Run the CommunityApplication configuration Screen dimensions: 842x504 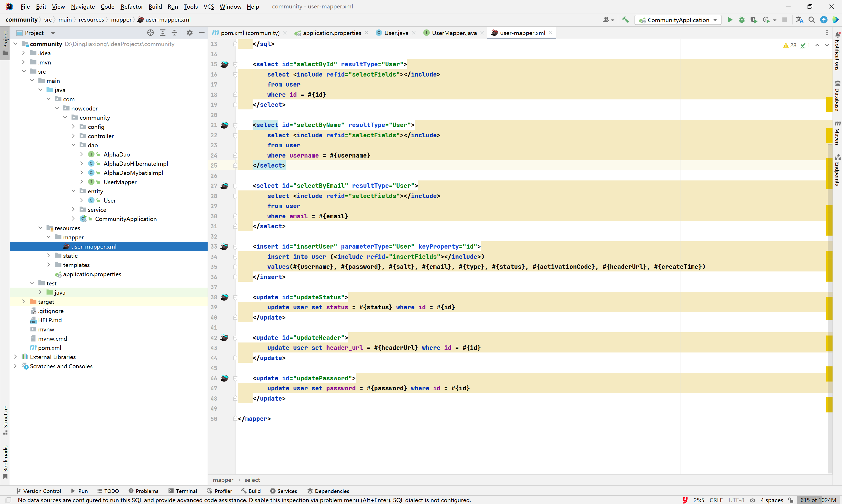pyautogui.click(x=730, y=20)
